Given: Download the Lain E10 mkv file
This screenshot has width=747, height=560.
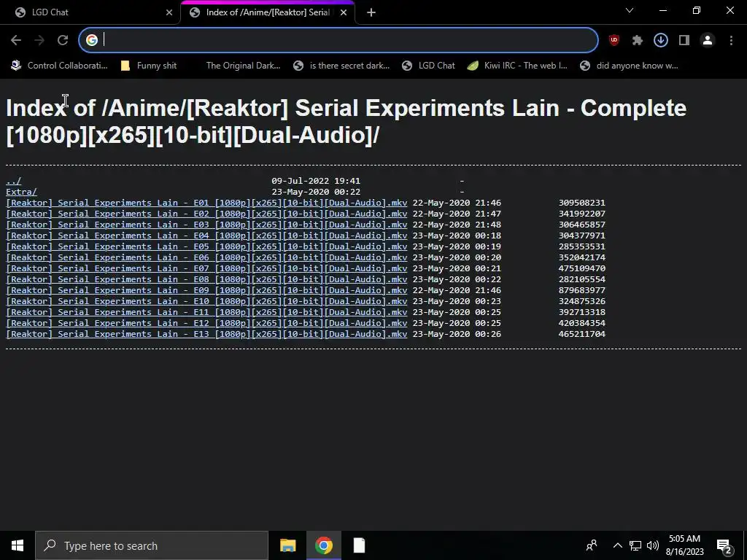Looking at the screenshot, I should point(206,301).
